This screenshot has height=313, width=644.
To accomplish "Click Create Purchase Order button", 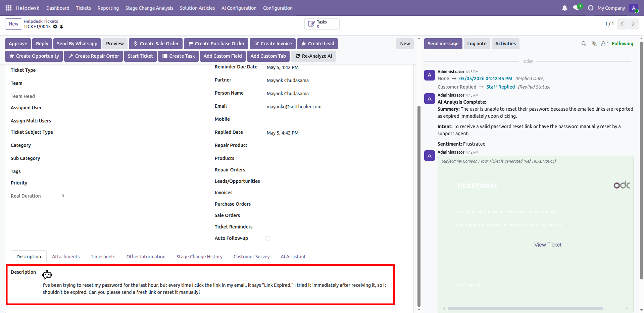I will click(216, 44).
